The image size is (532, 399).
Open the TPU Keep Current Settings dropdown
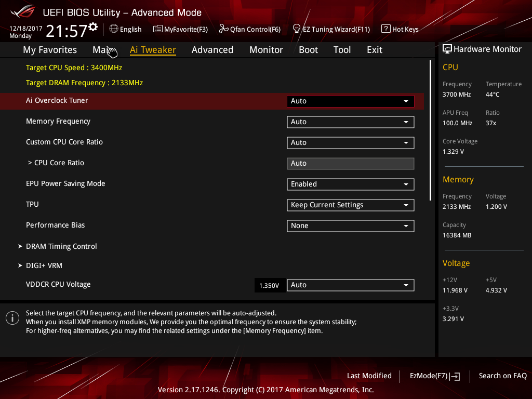351,205
